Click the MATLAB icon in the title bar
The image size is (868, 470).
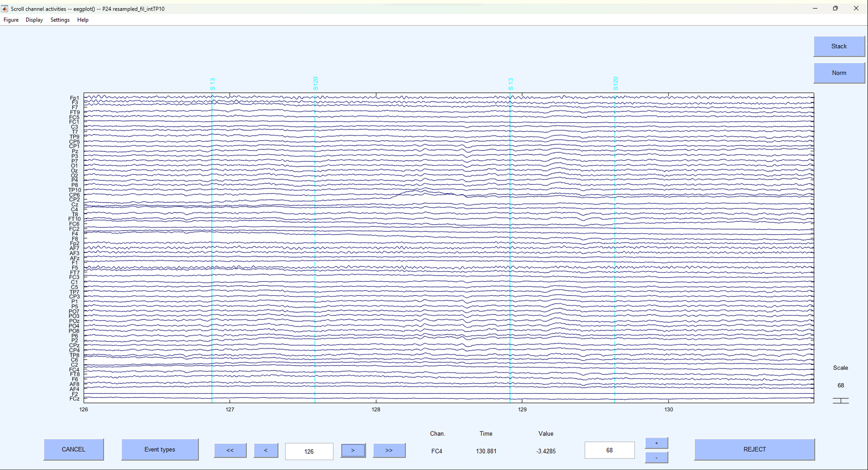[x=5, y=8]
